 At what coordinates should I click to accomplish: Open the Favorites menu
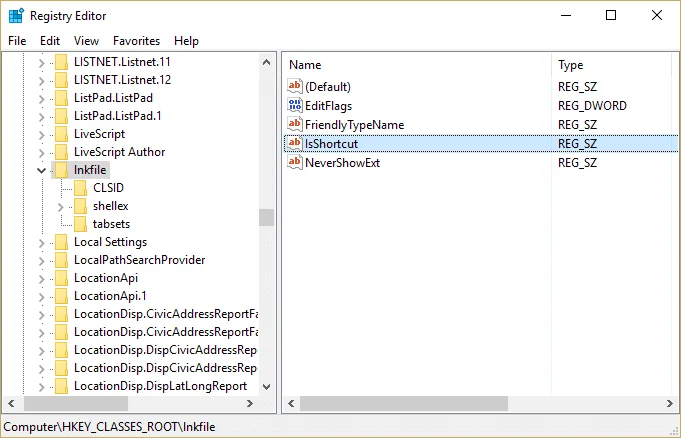(136, 41)
